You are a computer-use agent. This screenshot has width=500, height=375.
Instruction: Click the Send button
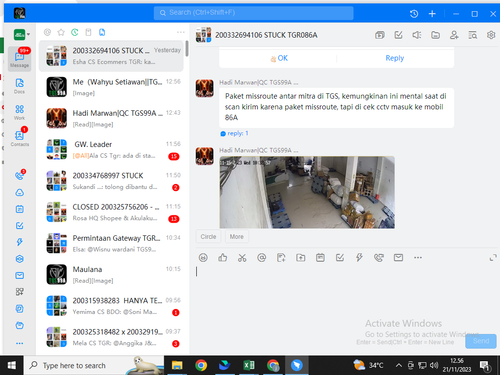pos(481,341)
